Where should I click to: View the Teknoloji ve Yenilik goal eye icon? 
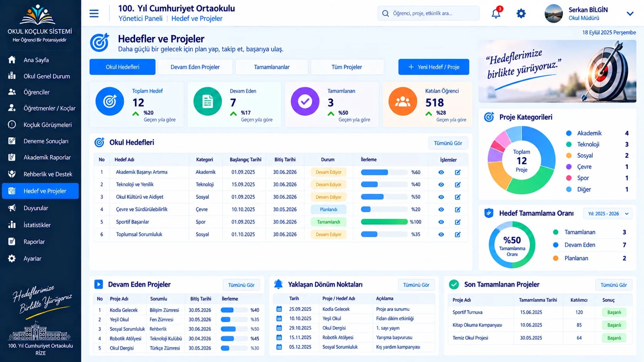tap(441, 185)
